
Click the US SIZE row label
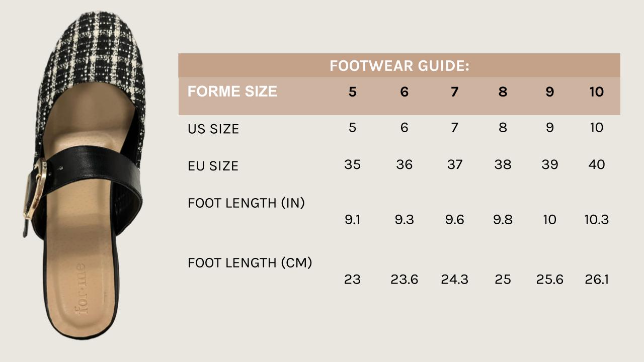(x=213, y=129)
